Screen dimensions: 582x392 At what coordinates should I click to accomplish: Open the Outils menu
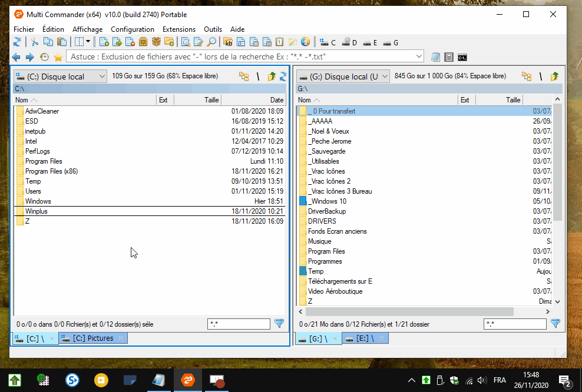[x=213, y=29]
